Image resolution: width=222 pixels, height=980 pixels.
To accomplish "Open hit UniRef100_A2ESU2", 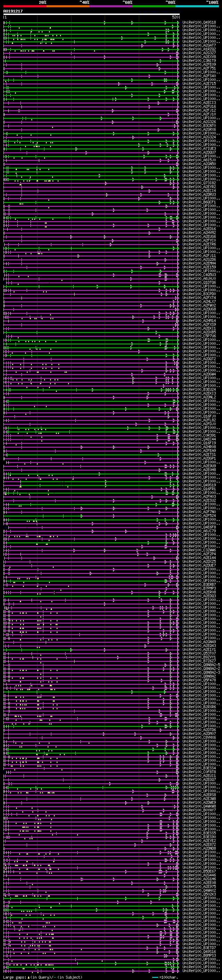I will [199, 500].
